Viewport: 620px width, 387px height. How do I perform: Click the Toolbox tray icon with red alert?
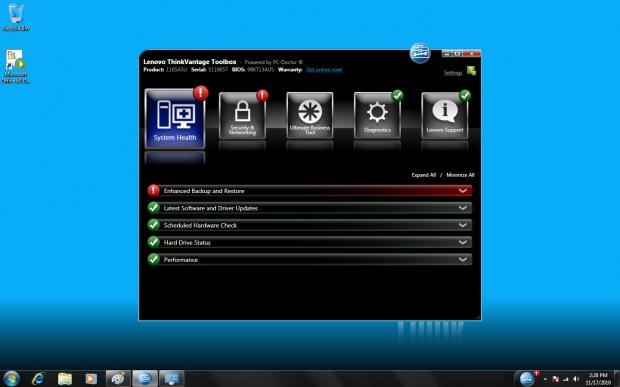[528, 378]
